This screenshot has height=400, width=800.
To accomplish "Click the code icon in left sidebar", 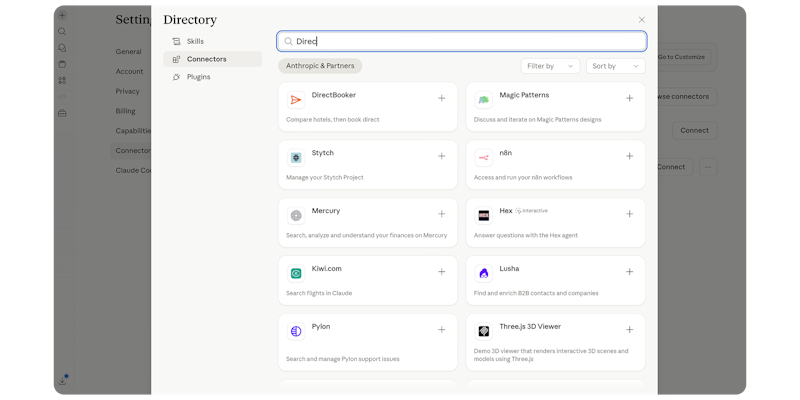I will [x=62, y=96].
